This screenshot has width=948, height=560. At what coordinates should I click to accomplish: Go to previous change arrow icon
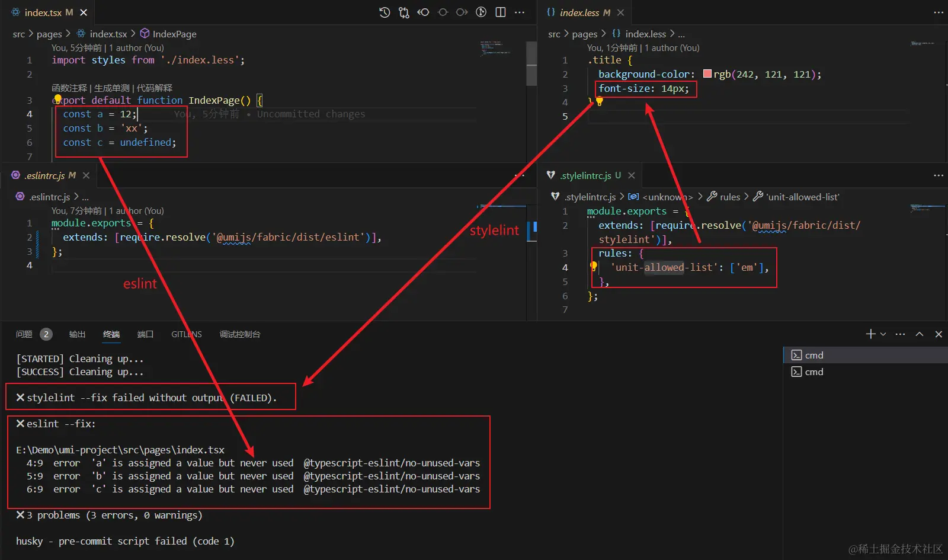pos(423,12)
